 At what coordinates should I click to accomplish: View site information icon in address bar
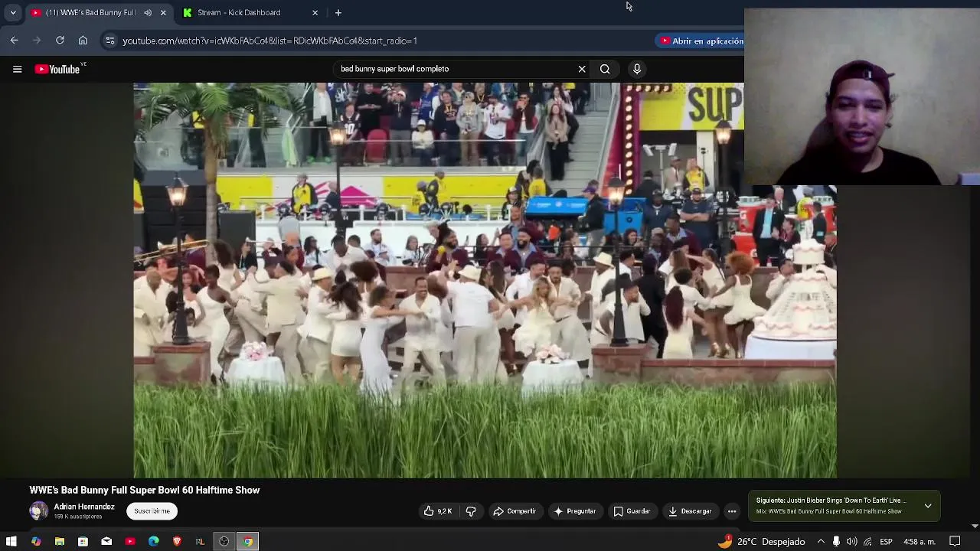(x=110, y=41)
